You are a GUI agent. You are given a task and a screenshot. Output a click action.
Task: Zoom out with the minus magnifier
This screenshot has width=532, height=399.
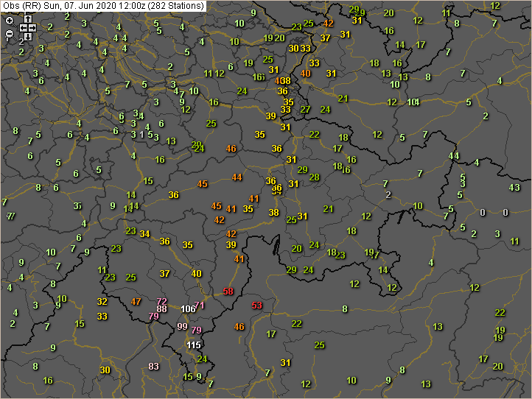10,35
